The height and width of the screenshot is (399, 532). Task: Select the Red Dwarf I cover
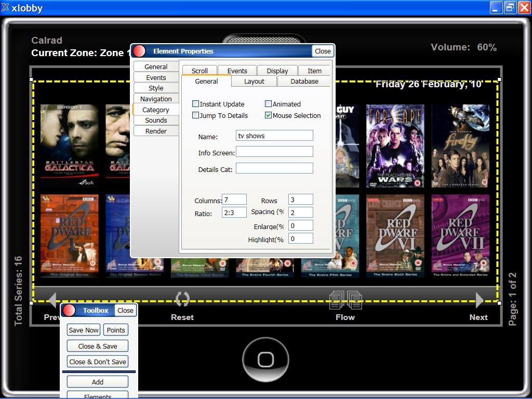pos(70,236)
